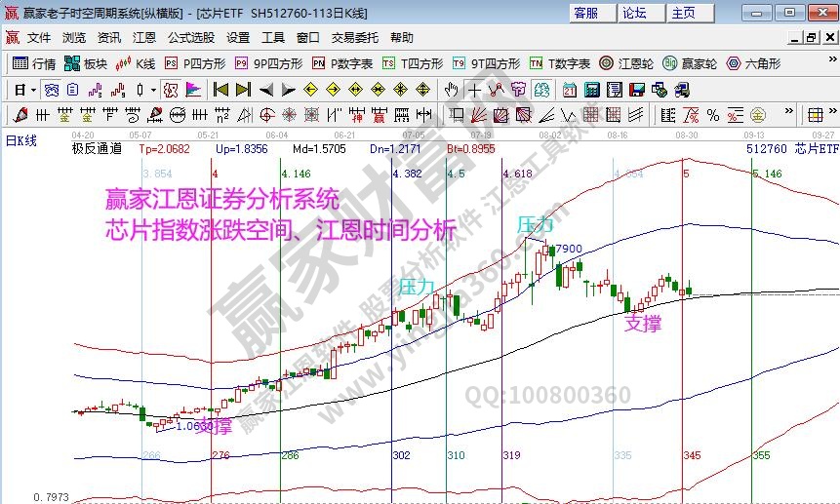
Task: Click the 345 time marker on chart
Action: click(692, 455)
